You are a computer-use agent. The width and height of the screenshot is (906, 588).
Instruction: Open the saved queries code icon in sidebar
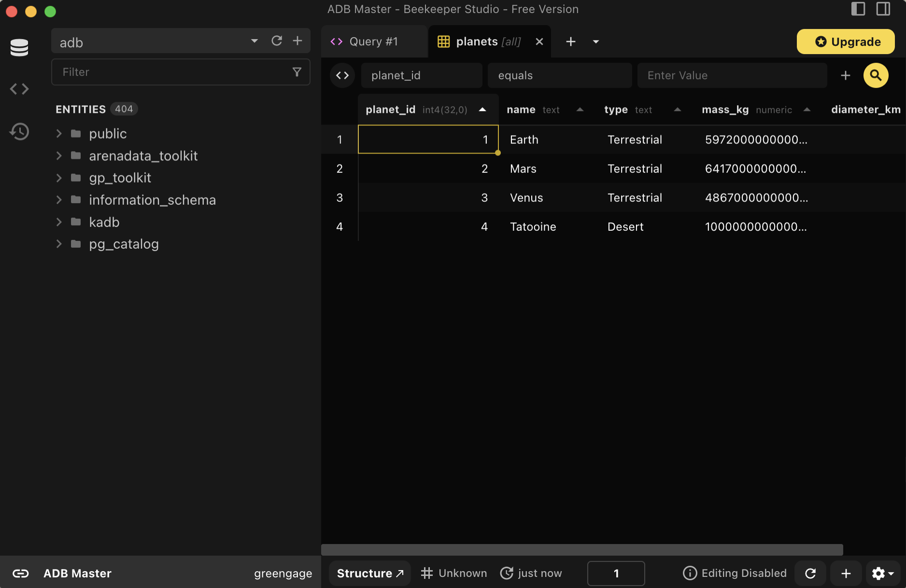pos(19,89)
